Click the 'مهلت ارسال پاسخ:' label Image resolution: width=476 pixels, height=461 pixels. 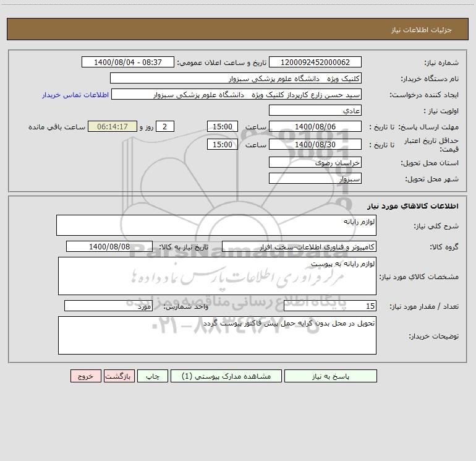pos(428,127)
